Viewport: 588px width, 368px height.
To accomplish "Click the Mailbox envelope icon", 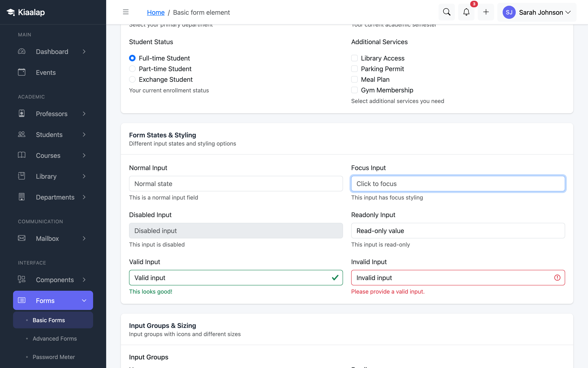I will 22,238.
